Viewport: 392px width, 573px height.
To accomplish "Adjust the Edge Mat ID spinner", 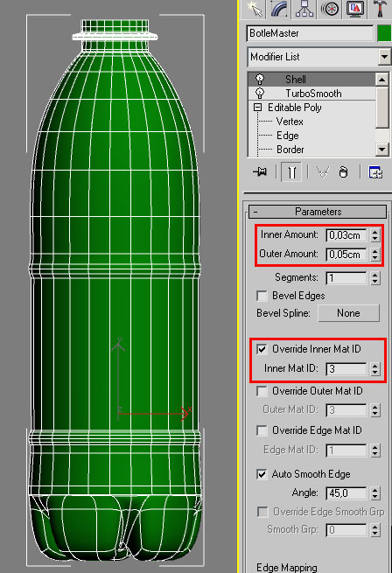I will (375, 451).
